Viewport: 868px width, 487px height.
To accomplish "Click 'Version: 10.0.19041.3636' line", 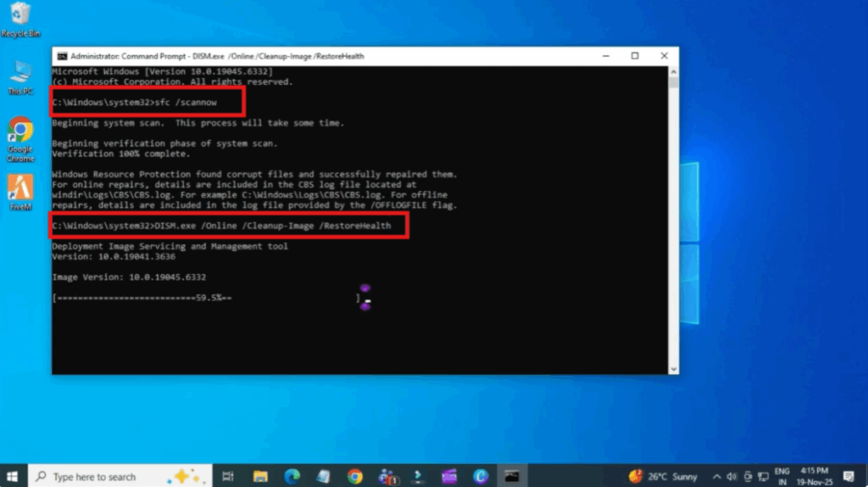I will 114,256.
